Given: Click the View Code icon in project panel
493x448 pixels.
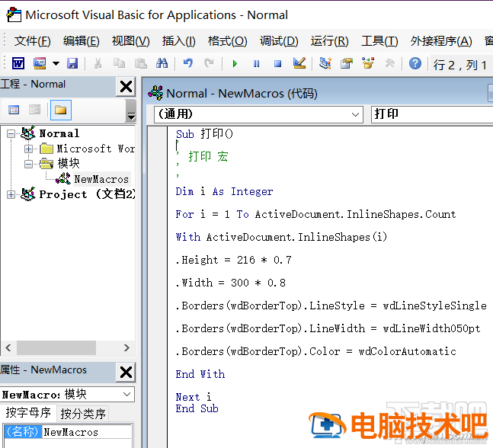Looking at the screenshot, I should (14, 110).
